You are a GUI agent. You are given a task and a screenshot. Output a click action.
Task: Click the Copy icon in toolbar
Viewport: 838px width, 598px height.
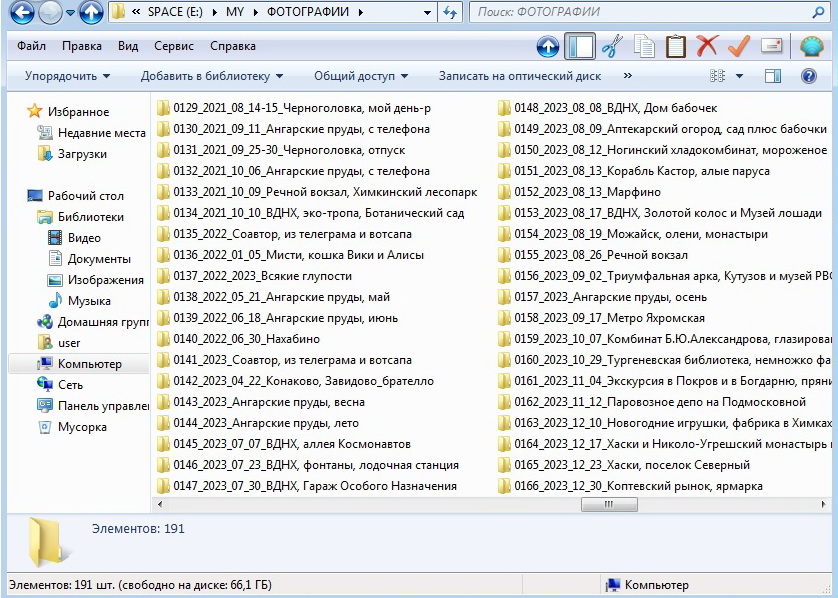645,46
